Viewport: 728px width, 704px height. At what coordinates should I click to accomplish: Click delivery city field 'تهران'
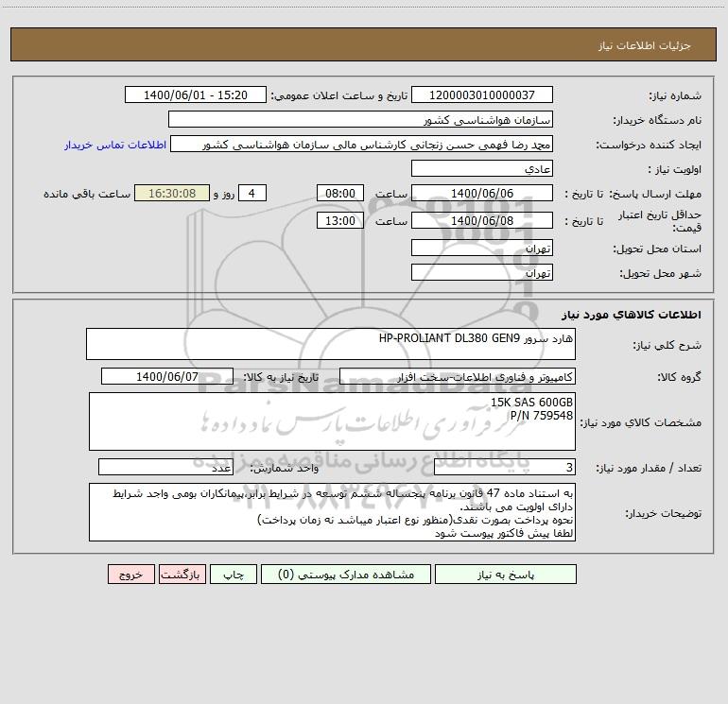tap(482, 273)
